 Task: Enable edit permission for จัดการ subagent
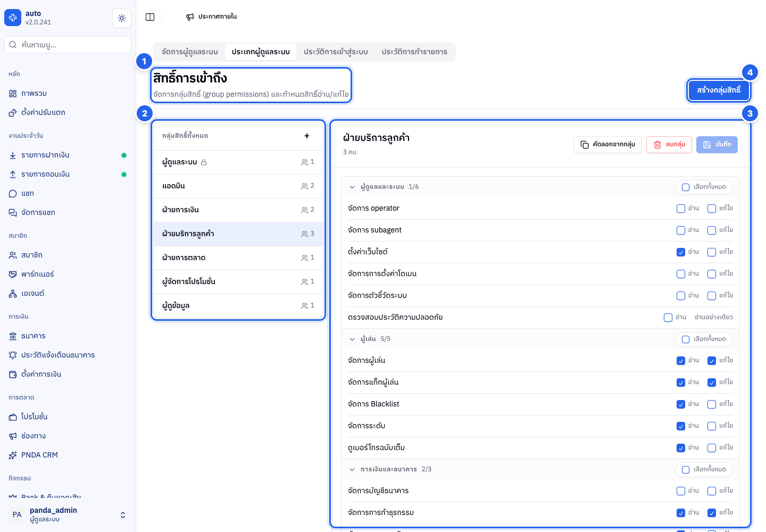(x=712, y=230)
